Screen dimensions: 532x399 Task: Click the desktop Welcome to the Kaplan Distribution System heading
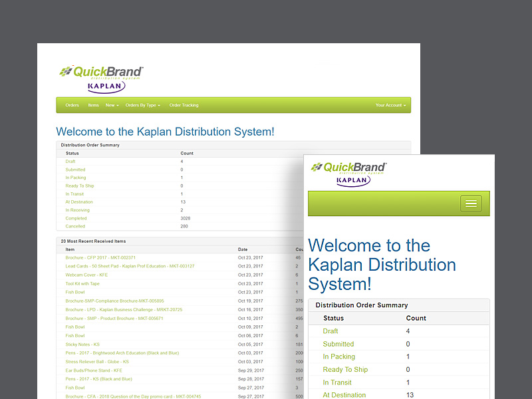[x=165, y=132]
